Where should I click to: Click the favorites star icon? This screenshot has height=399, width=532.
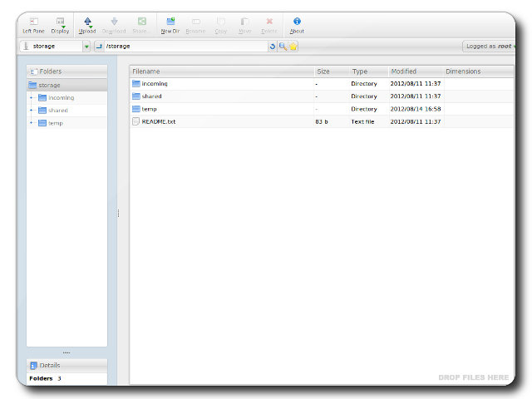pyautogui.click(x=293, y=47)
